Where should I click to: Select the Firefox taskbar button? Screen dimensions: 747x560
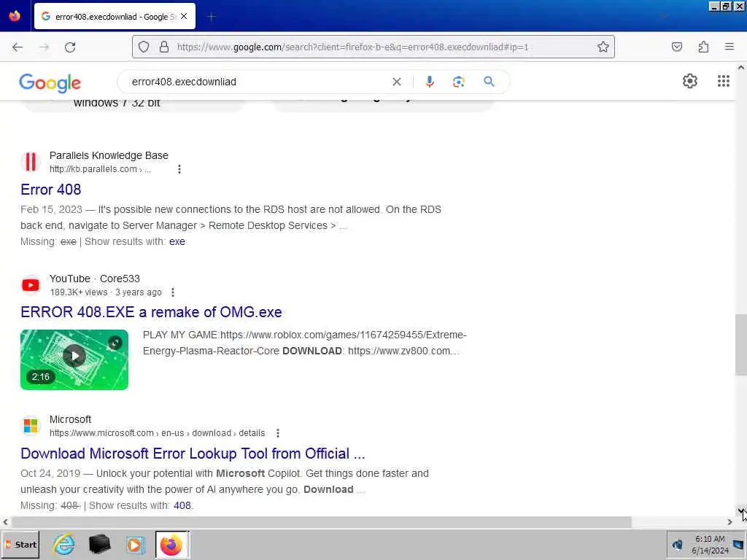pyautogui.click(x=172, y=545)
